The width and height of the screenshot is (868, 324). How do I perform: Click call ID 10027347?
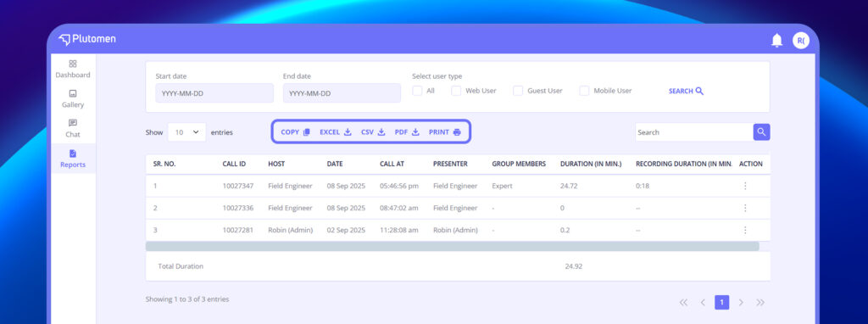point(238,186)
